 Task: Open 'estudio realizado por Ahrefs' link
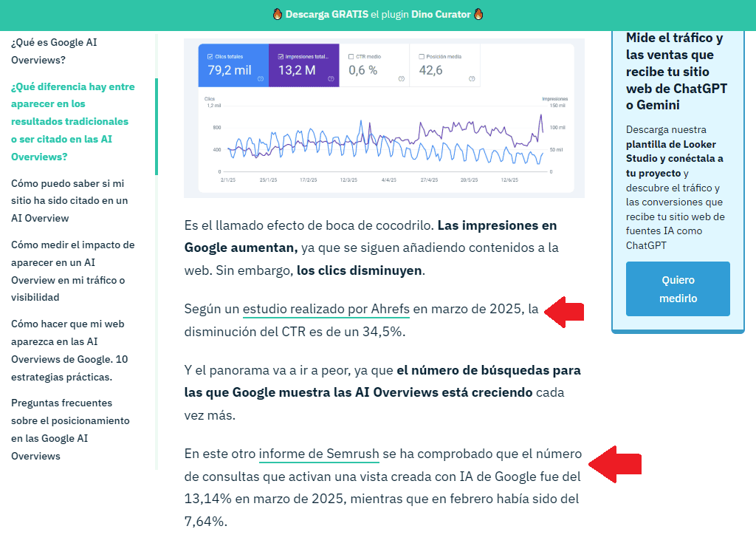(x=326, y=309)
